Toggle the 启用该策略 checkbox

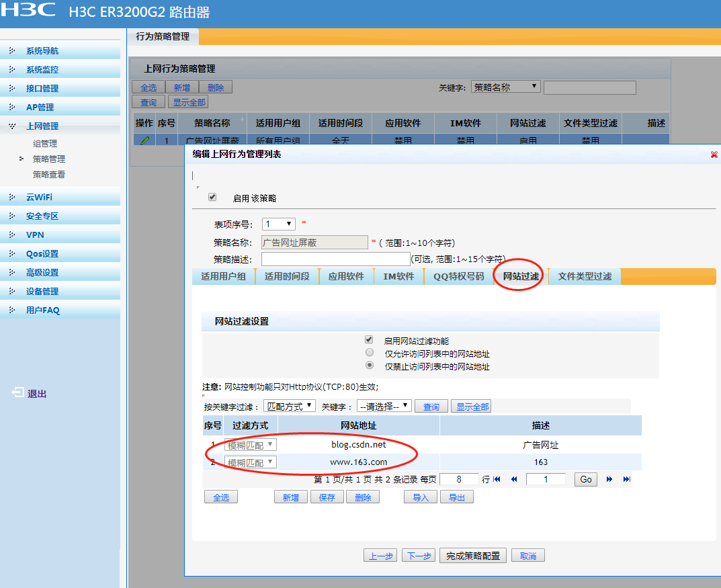[212, 197]
